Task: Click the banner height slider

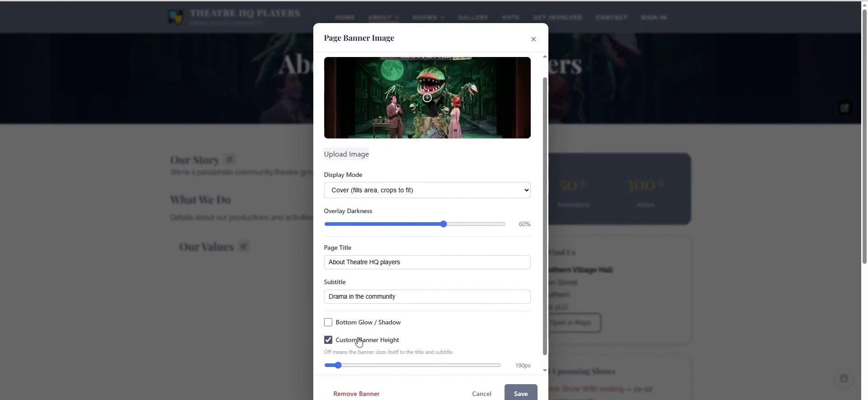Action: [412, 366]
